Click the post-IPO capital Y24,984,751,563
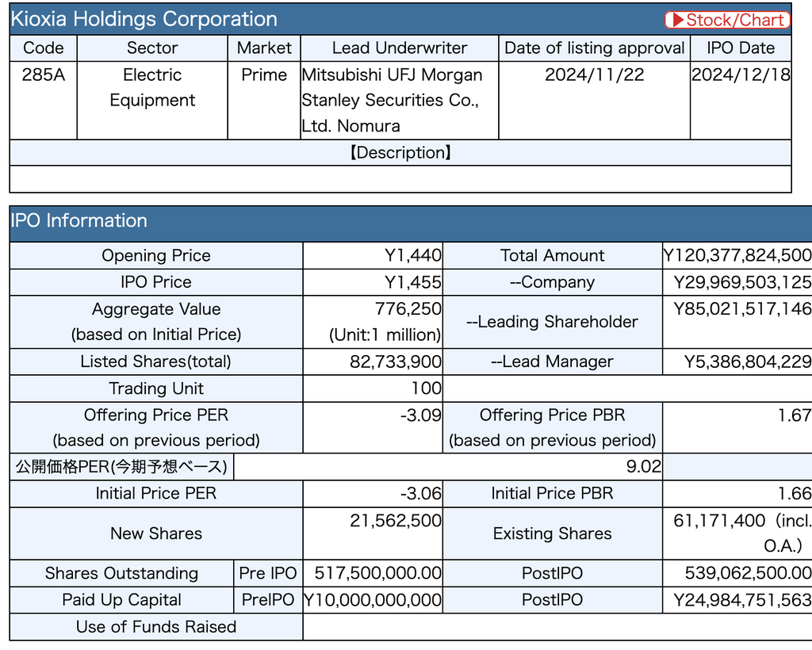This screenshot has height=650, width=812. tap(742, 600)
